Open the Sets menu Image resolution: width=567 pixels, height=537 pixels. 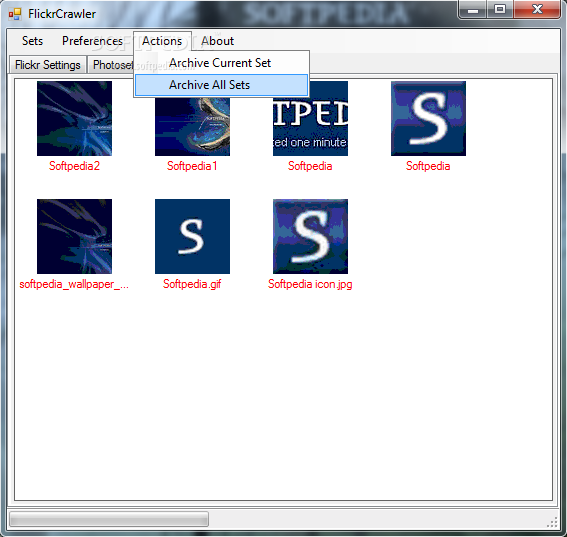tap(32, 41)
